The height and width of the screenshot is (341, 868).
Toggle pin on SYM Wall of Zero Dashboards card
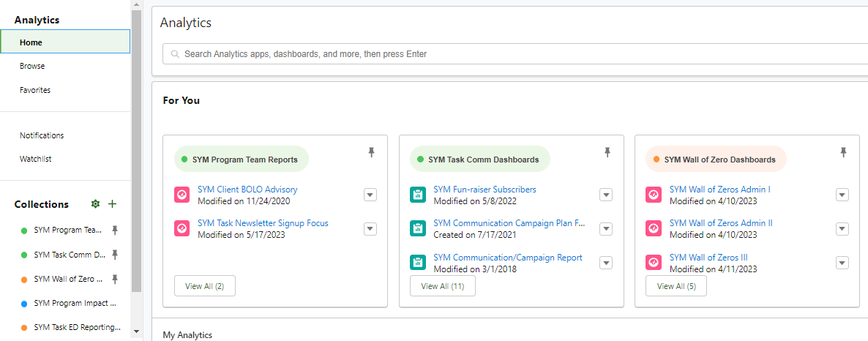843,152
